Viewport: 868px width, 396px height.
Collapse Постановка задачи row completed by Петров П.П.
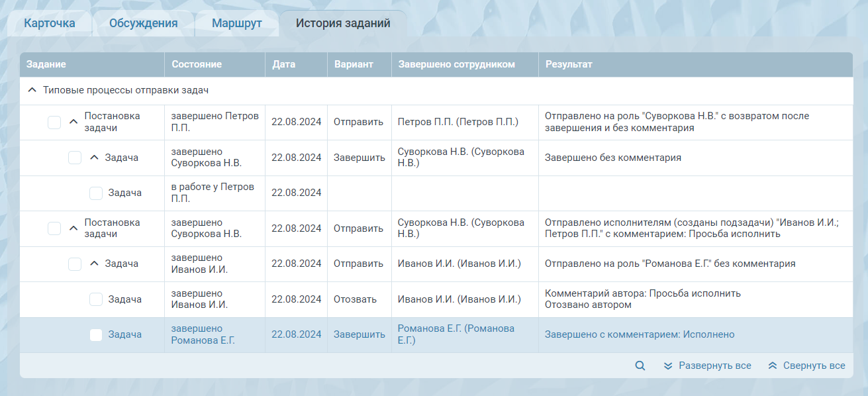point(73,122)
